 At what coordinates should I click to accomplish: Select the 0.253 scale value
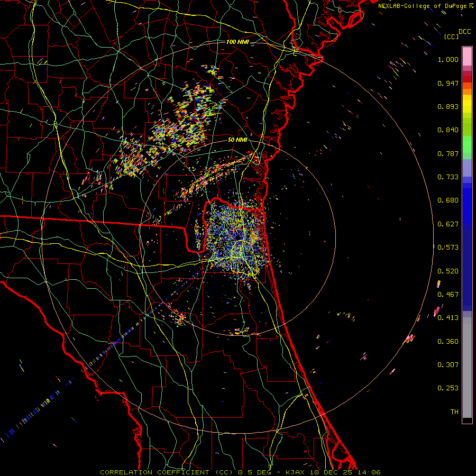coord(448,388)
